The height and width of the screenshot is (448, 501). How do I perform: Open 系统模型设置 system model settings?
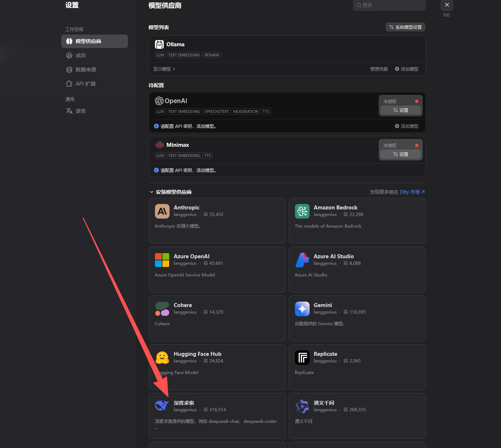click(405, 27)
